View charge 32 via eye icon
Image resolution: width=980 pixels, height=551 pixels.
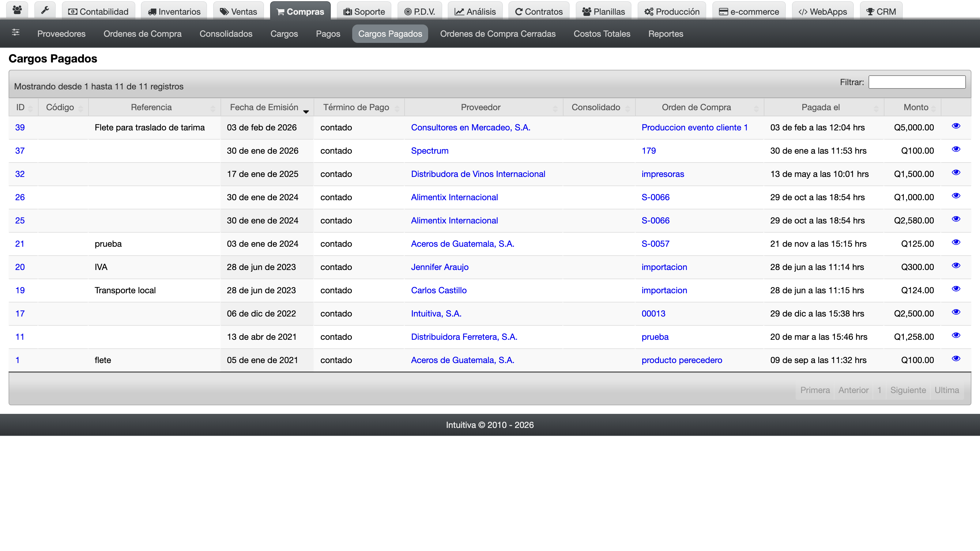956,172
